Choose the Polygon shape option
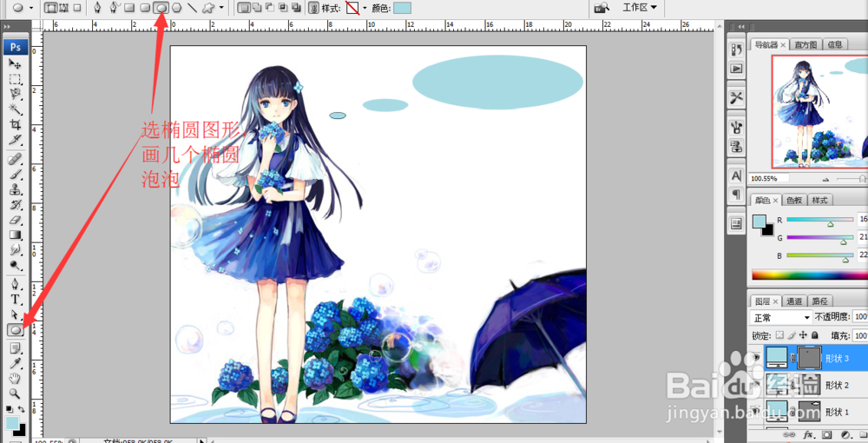 click(176, 8)
